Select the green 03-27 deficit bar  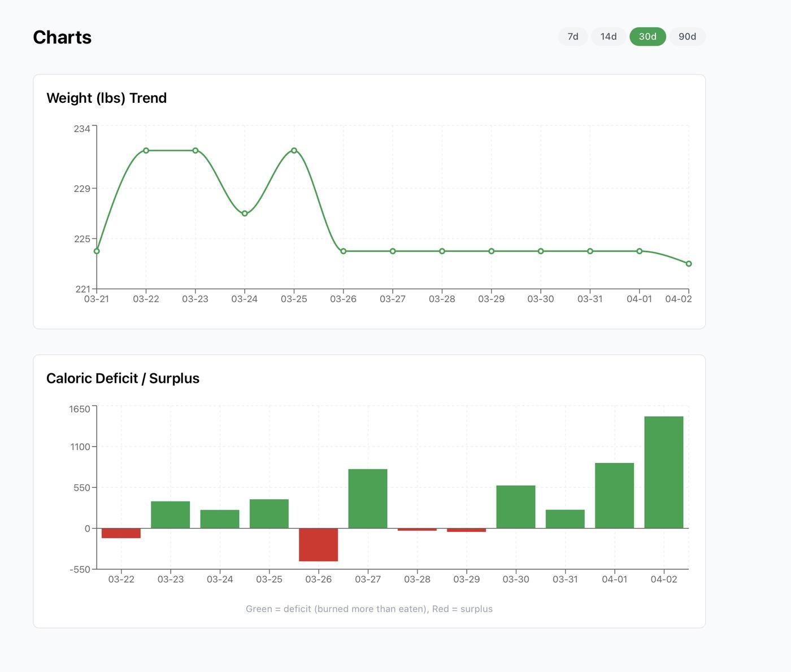(x=368, y=499)
